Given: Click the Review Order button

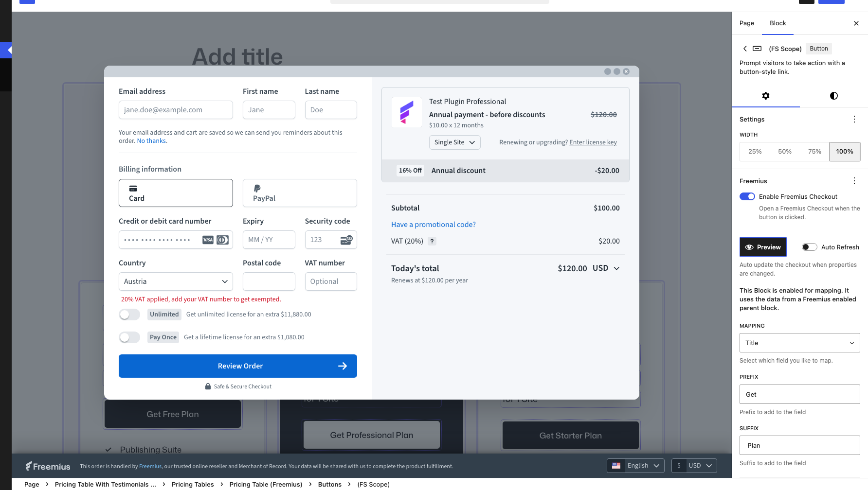Looking at the screenshot, I should pyautogui.click(x=238, y=366).
